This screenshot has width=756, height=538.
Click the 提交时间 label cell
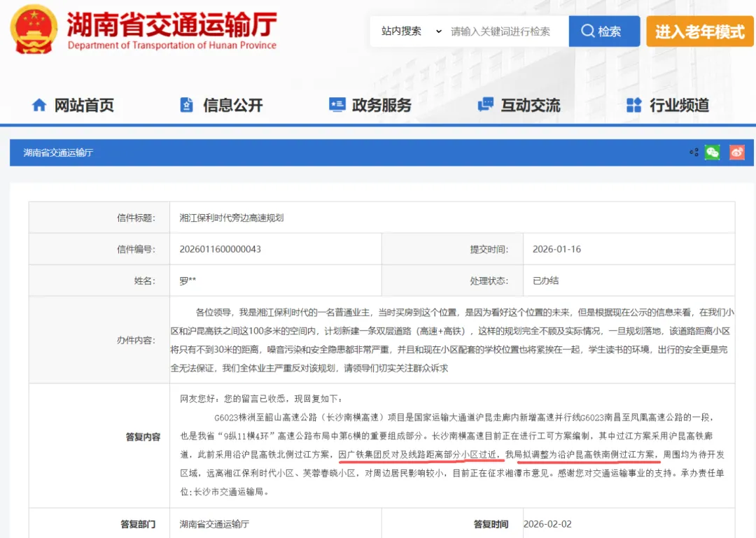pos(452,249)
